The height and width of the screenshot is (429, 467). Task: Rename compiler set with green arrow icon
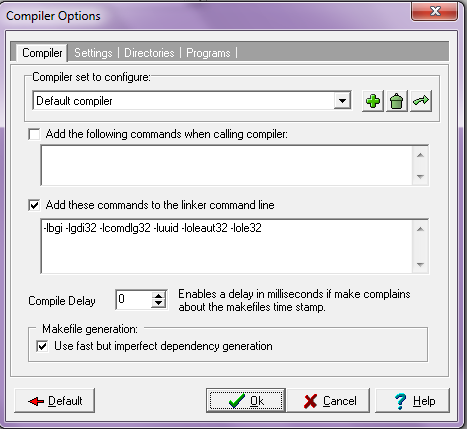[421, 101]
